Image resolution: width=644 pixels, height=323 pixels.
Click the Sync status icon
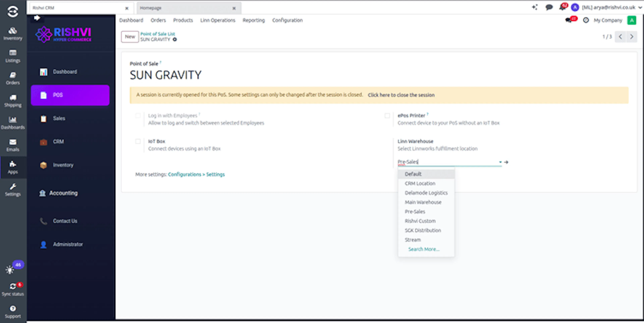(x=13, y=289)
